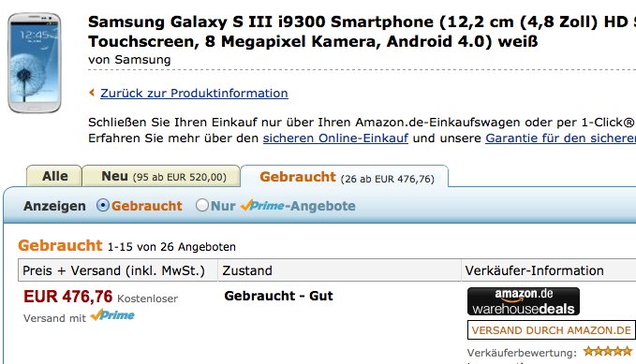Click the orange back arrow before Zurück
Image resolution: width=636 pixels, height=364 pixels.
click(x=92, y=93)
